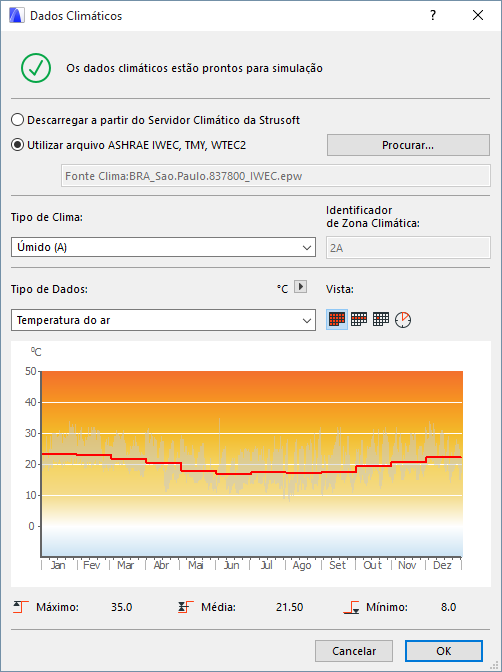Click the Média value 21.50
The image size is (502, 672).
(289, 607)
